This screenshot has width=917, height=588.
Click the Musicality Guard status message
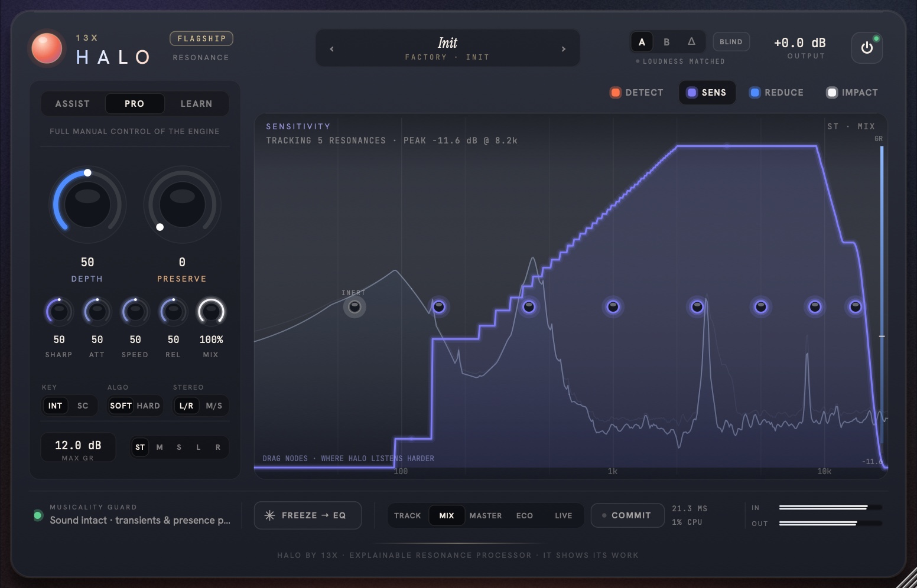pyautogui.click(x=140, y=520)
